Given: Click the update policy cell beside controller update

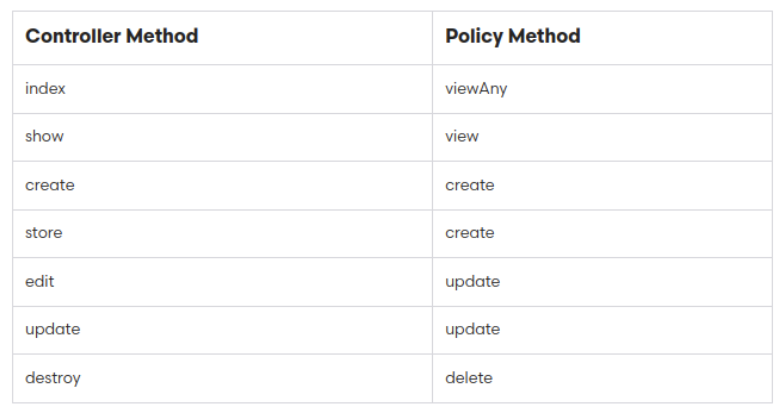Looking at the screenshot, I should coord(602,330).
